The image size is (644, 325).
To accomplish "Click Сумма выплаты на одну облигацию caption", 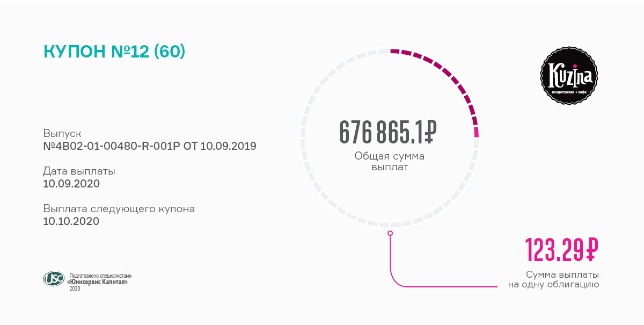I will tap(554, 279).
